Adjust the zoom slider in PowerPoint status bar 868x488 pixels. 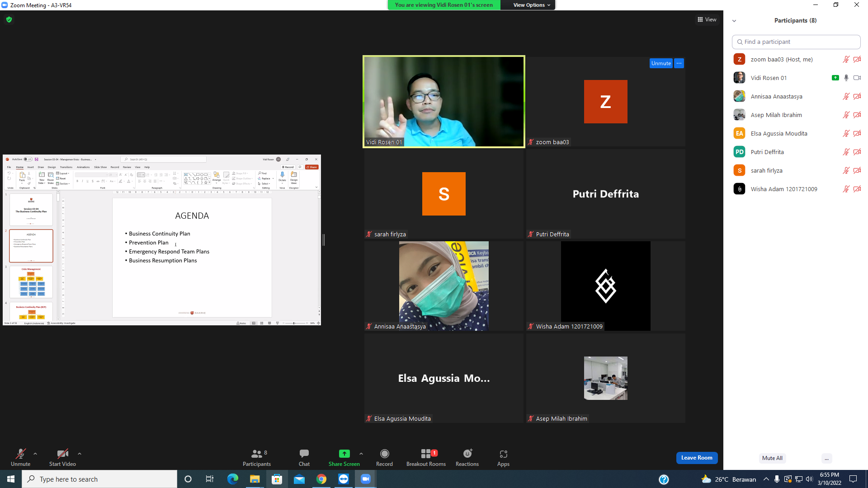point(294,323)
